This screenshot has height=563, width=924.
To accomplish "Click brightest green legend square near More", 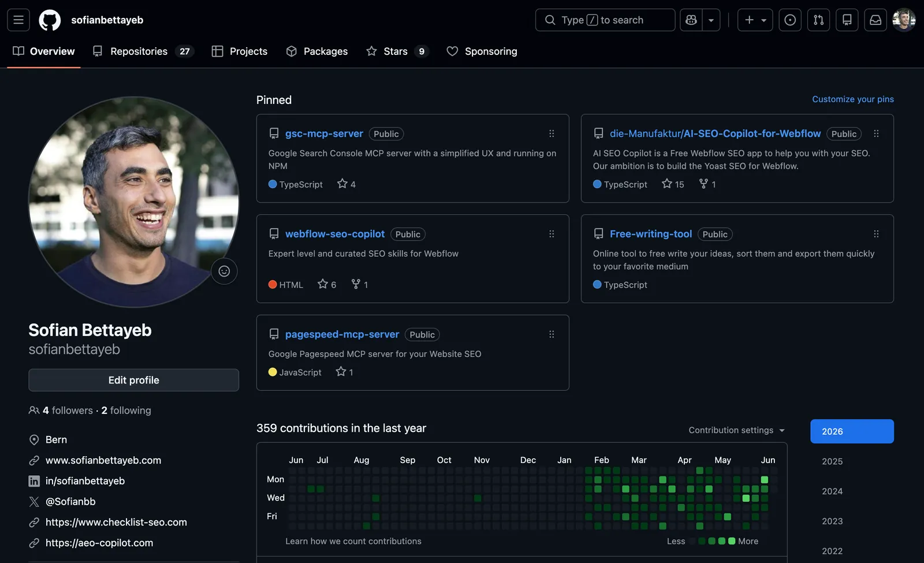I will coord(732,541).
